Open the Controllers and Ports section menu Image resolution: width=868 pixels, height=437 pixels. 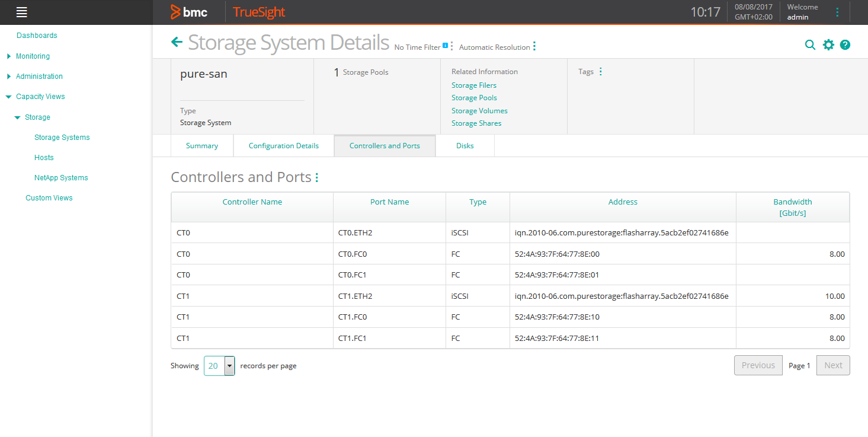(317, 177)
